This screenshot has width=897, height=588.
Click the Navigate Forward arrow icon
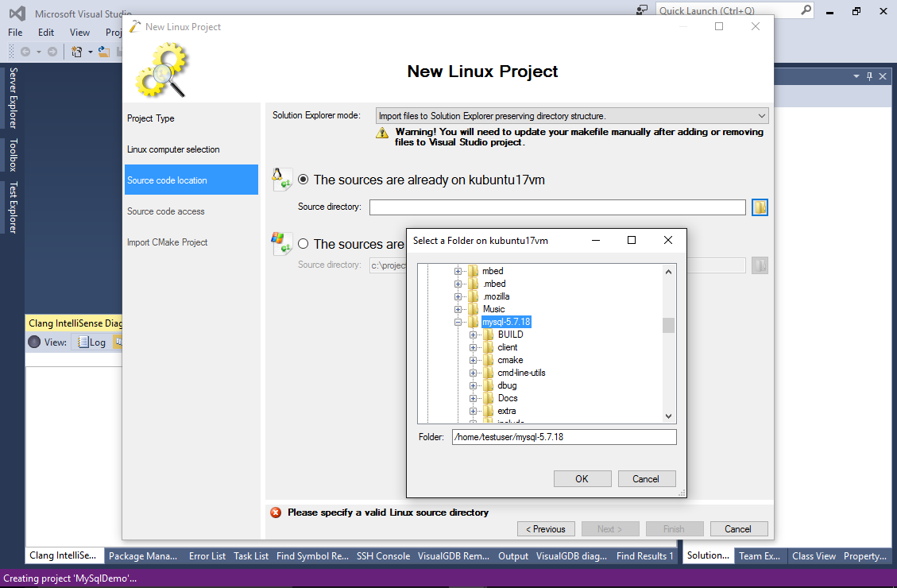[x=52, y=52]
